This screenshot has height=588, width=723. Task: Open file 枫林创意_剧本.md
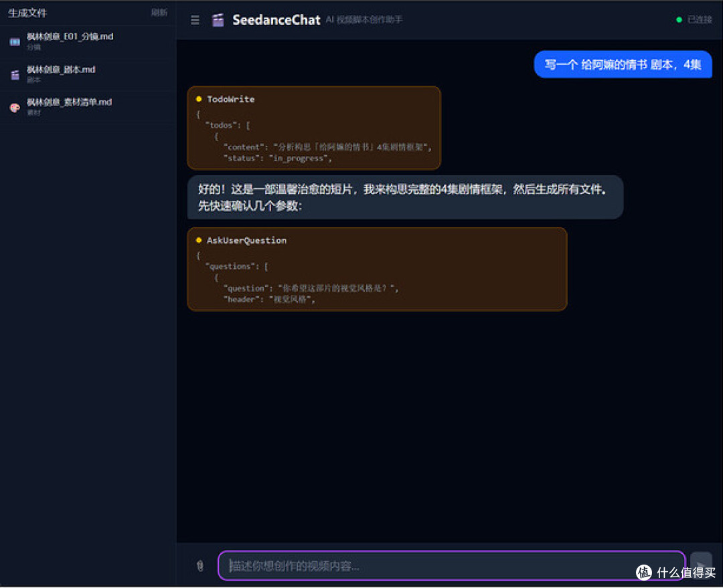(x=88, y=74)
